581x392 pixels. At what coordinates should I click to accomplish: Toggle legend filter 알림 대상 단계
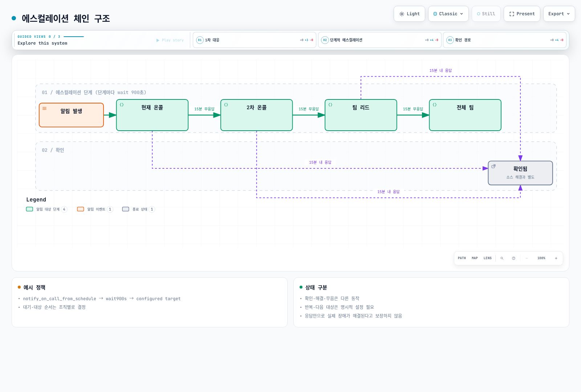point(46,209)
